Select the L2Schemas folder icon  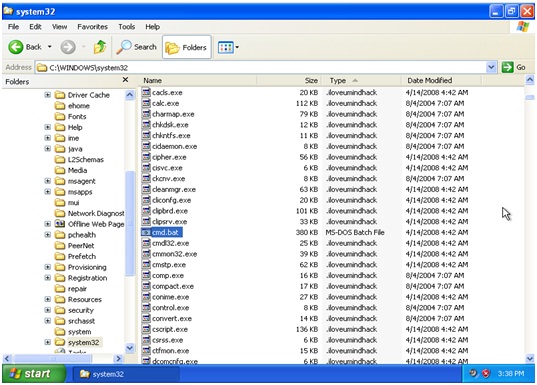click(60, 160)
